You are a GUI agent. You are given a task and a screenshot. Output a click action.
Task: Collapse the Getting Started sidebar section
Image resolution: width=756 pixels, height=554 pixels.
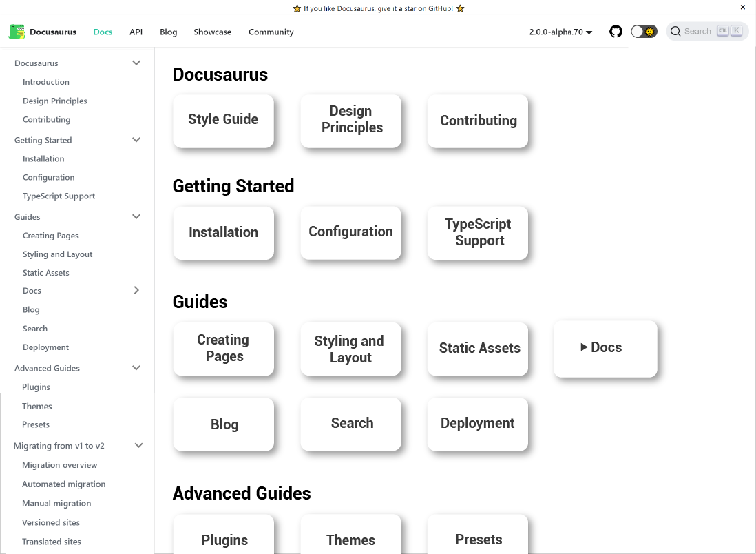tap(136, 139)
